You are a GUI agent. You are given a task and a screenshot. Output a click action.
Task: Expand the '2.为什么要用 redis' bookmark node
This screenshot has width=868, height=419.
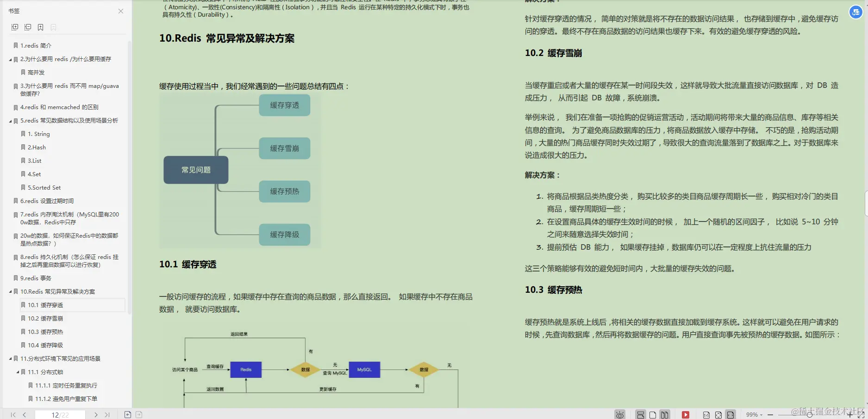12,59
